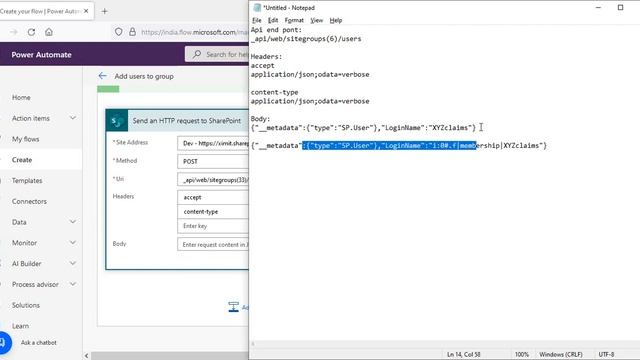The height and width of the screenshot is (360, 640).
Task: Open Learn in the sidebar
Action: point(20,326)
